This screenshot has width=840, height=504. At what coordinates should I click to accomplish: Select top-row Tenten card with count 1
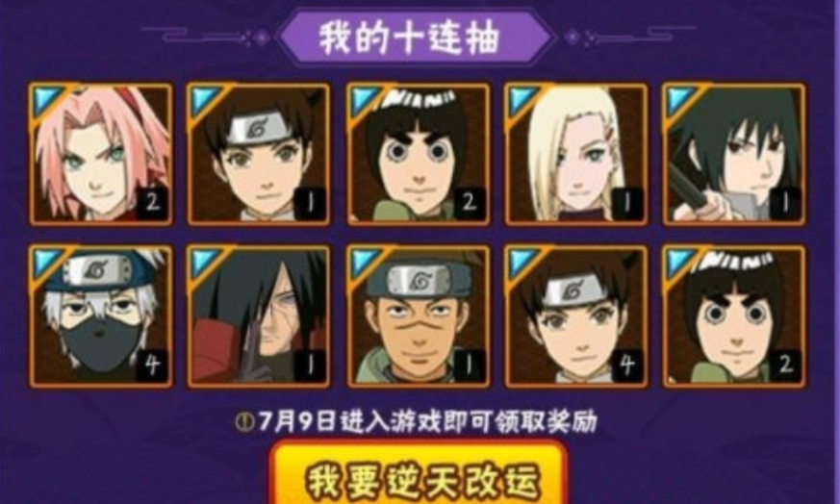[259, 154]
